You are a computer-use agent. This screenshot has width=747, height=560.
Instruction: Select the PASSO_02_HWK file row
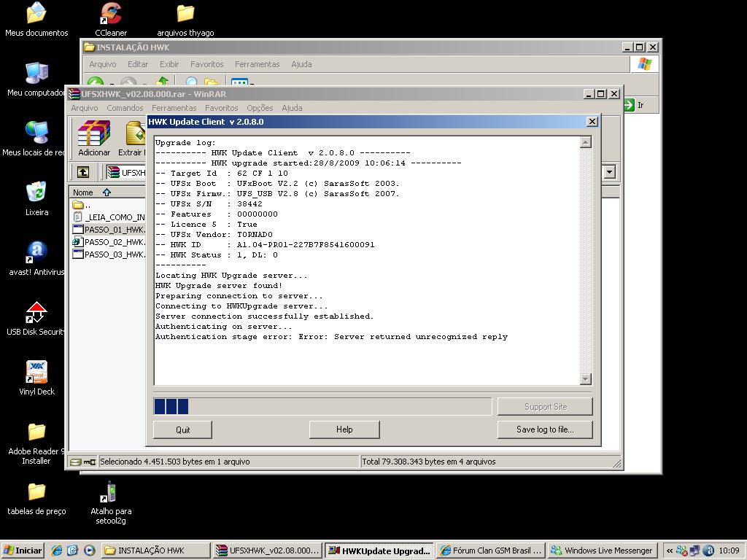click(x=108, y=242)
